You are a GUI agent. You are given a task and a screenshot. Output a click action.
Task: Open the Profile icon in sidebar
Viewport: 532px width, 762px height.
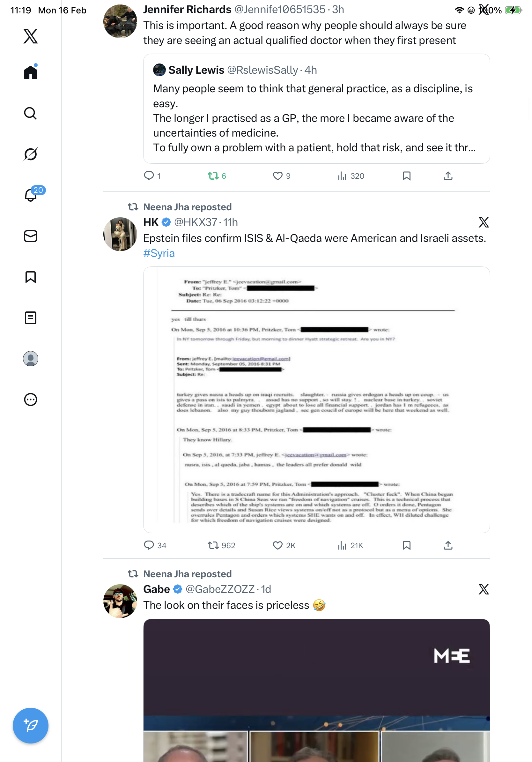(x=31, y=359)
